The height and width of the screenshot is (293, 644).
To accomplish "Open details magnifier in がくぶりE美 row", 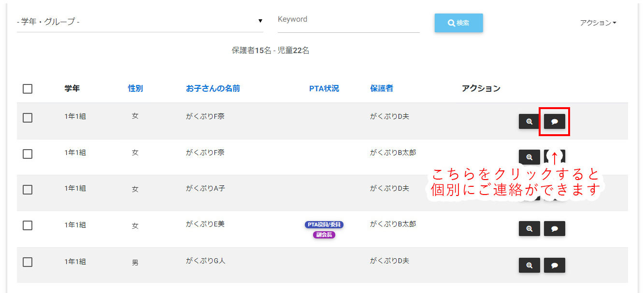I will [x=529, y=229].
